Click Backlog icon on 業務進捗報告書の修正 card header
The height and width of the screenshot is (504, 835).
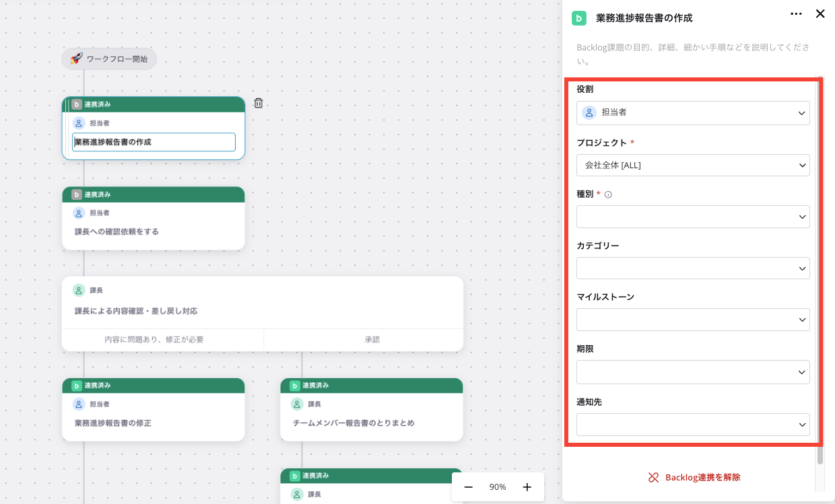pos(77,386)
